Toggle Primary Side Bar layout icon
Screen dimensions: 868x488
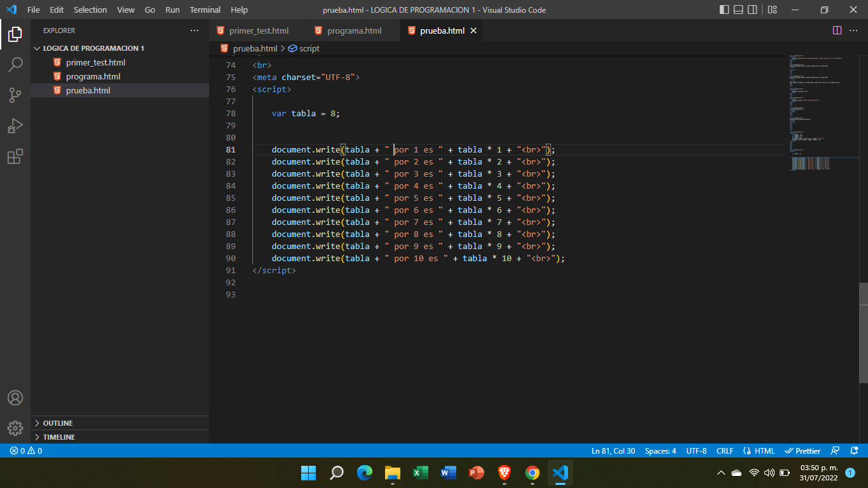pyautogui.click(x=724, y=10)
